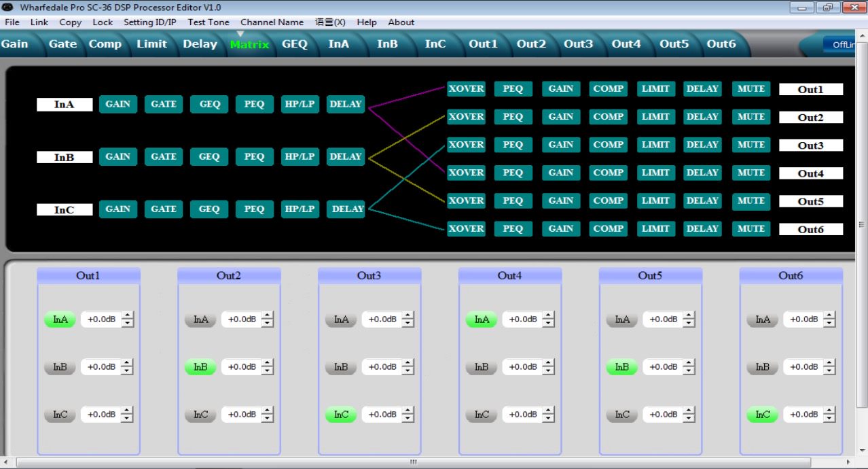
Task: Disable InA routing in Out4 panel
Action: pyautogui.click(x=481, y=319)
